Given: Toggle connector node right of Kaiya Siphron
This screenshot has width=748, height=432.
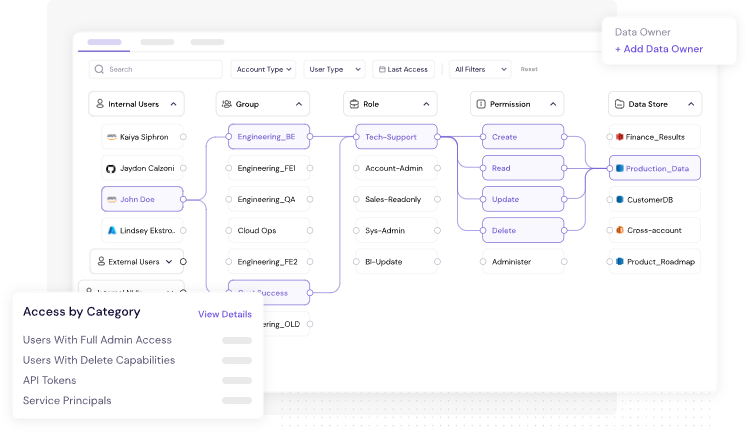Looking at the screenshot, I should point(183,137).
